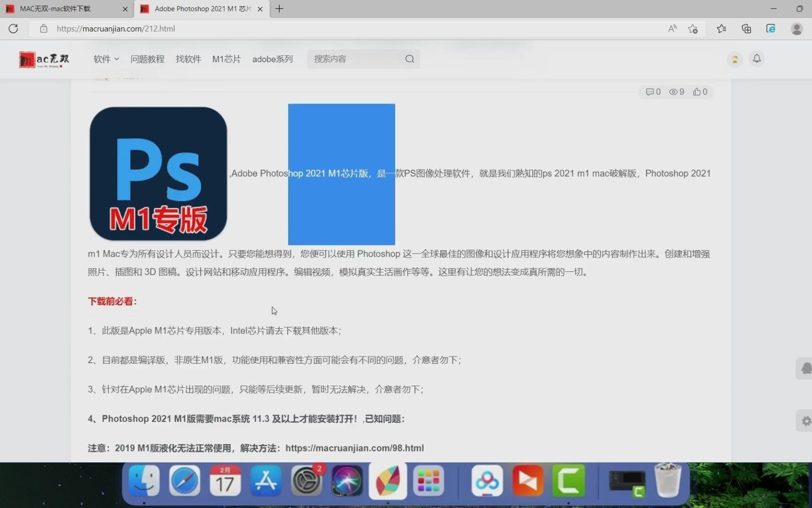
Task: Open System Preferences in the dock
Action: tap(306, 481)
